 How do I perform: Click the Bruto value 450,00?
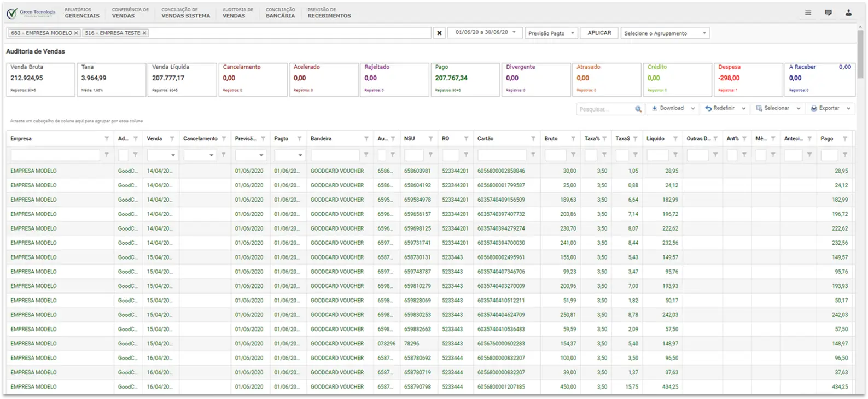point(568,387)
